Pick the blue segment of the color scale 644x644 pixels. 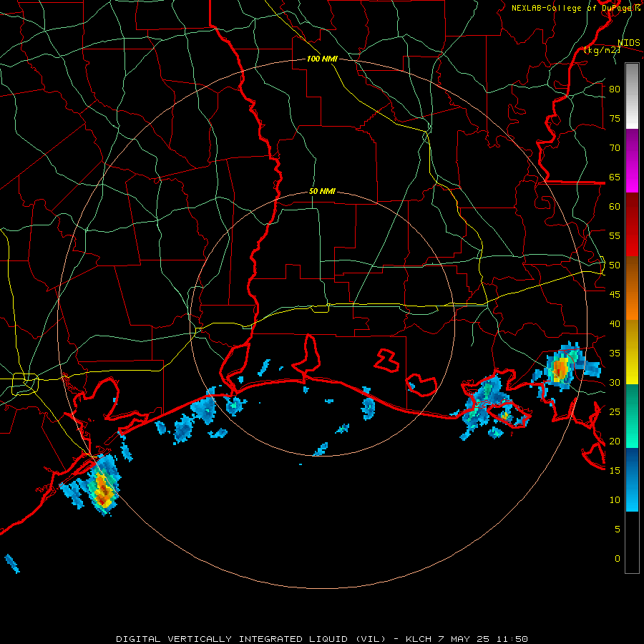[x=632, y=479]
